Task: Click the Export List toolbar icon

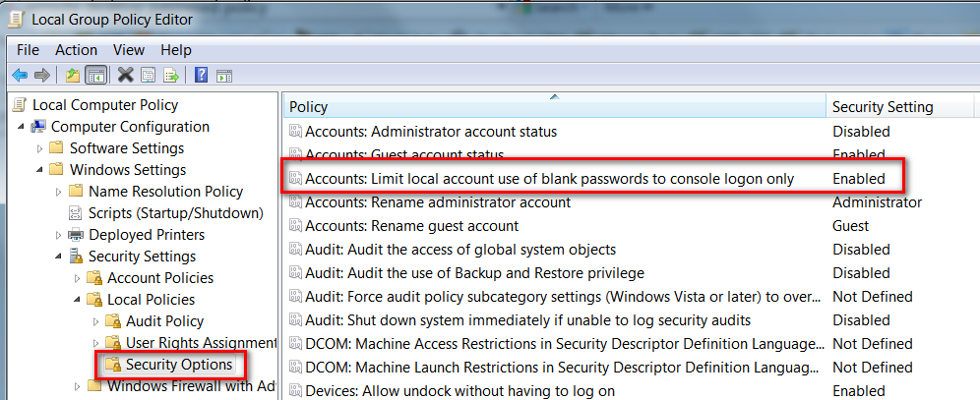Action: click(171, 75)
